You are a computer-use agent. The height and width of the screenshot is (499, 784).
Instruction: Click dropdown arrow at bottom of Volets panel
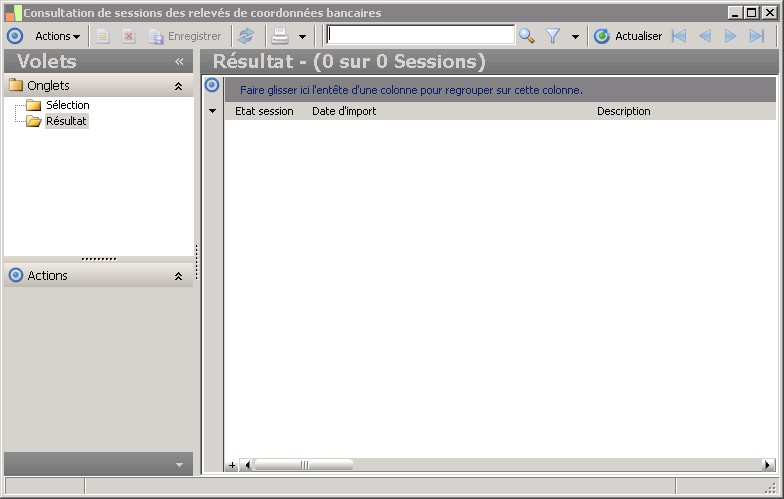(179, 465)
